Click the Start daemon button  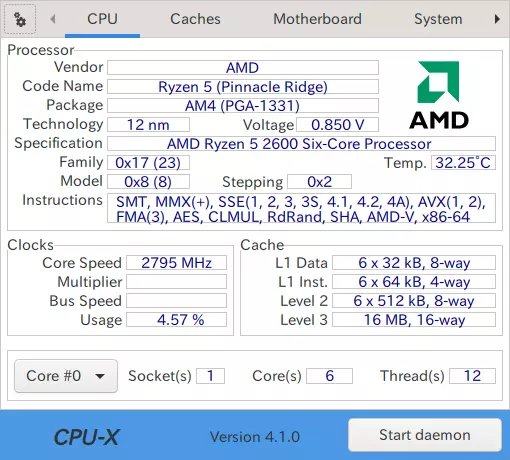coord(425,435)
